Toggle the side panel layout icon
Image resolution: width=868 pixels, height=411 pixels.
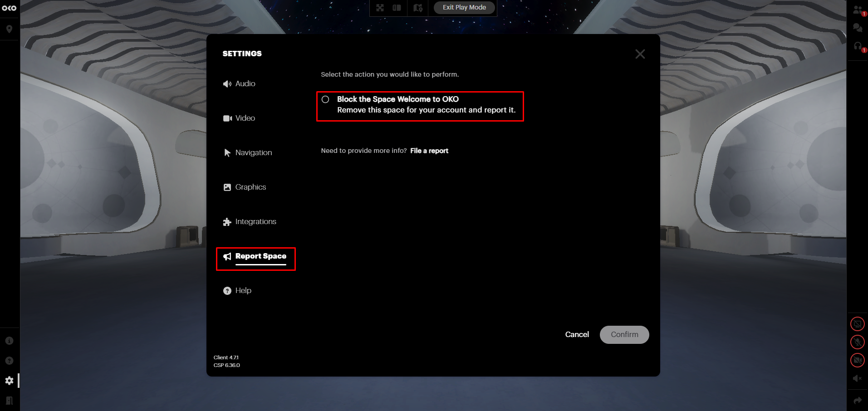pos(397,8)
